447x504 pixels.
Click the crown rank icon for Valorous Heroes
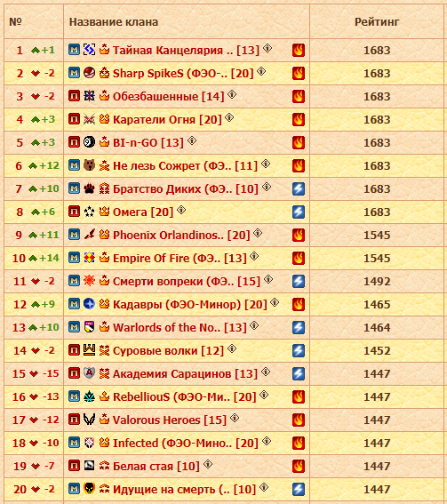(104, 420)
